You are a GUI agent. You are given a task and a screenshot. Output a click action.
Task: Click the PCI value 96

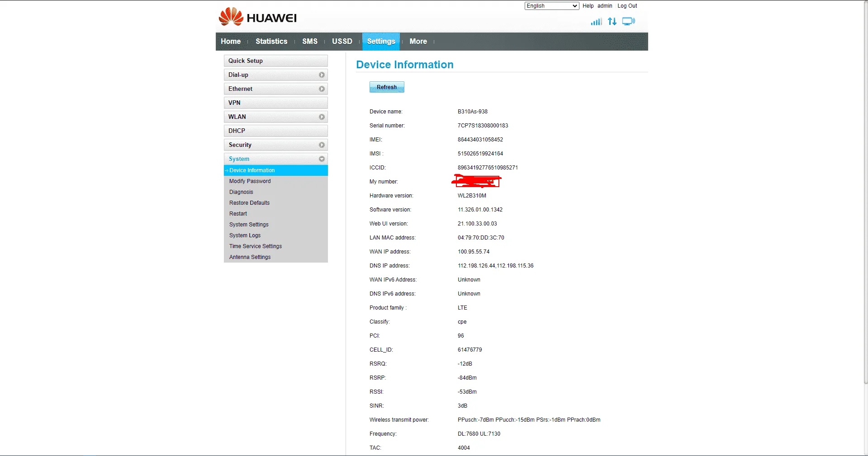[x=460, y=336]
